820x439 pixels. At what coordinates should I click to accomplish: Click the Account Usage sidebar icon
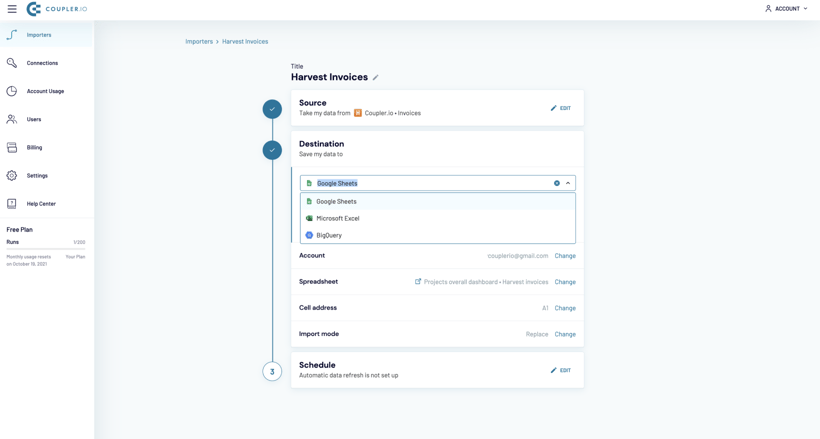(x=12, y=91)
